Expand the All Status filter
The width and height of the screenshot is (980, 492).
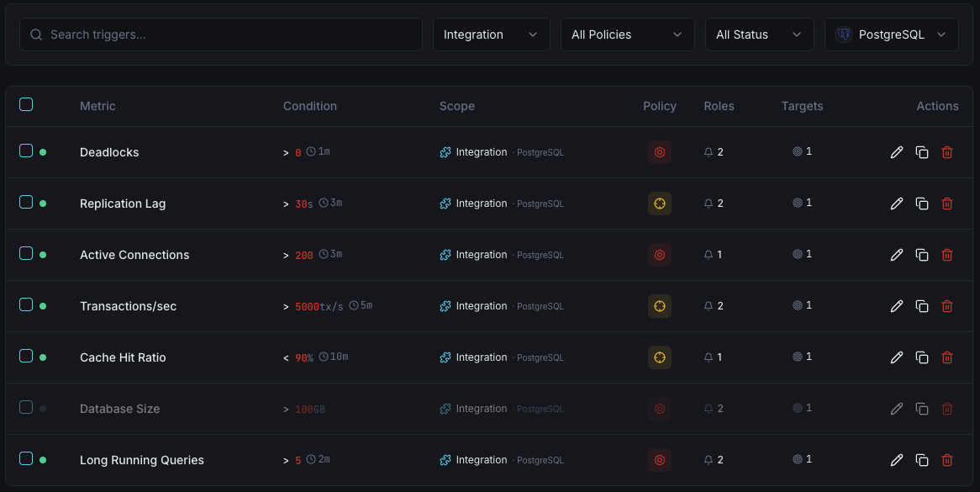tap(759, 34)
